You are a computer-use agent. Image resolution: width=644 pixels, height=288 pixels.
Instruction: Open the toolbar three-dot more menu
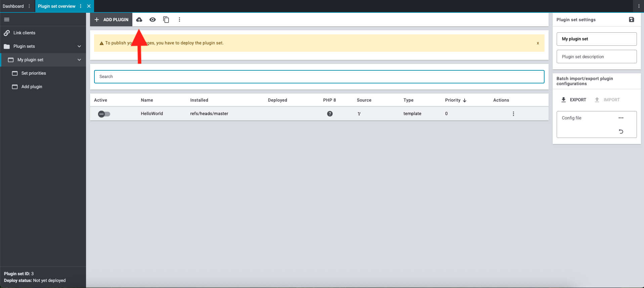(x=179, y=20)
